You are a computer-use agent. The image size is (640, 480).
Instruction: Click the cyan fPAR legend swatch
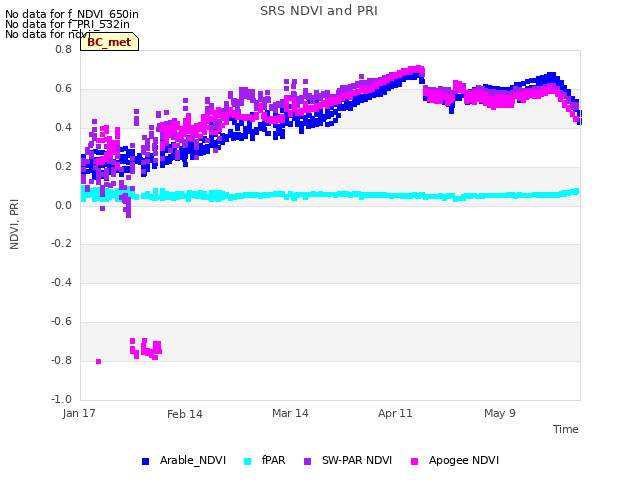pyautogui.click(x=247, y=461)
